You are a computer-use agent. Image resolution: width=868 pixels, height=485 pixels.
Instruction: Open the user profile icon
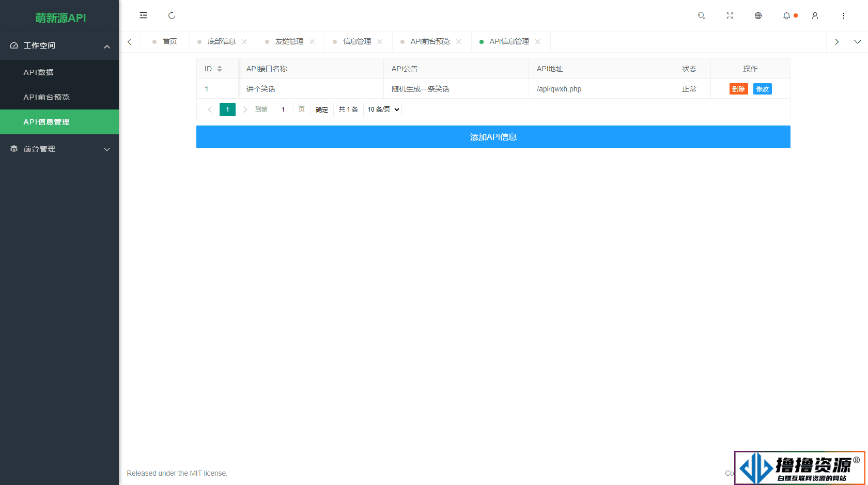coord(815,15)
